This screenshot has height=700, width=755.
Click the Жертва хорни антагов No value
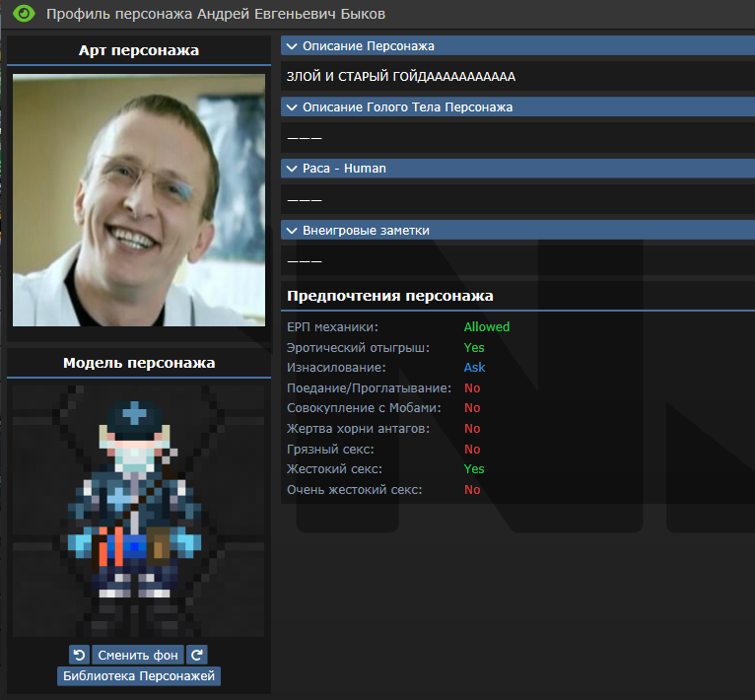[472, 429]
